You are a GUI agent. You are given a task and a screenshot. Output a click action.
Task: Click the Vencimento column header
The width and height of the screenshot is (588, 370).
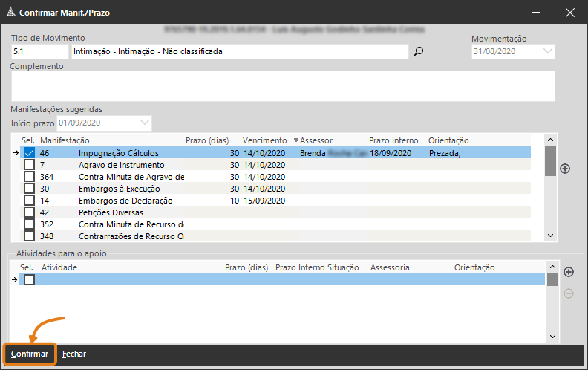click(x=264, y=140)
